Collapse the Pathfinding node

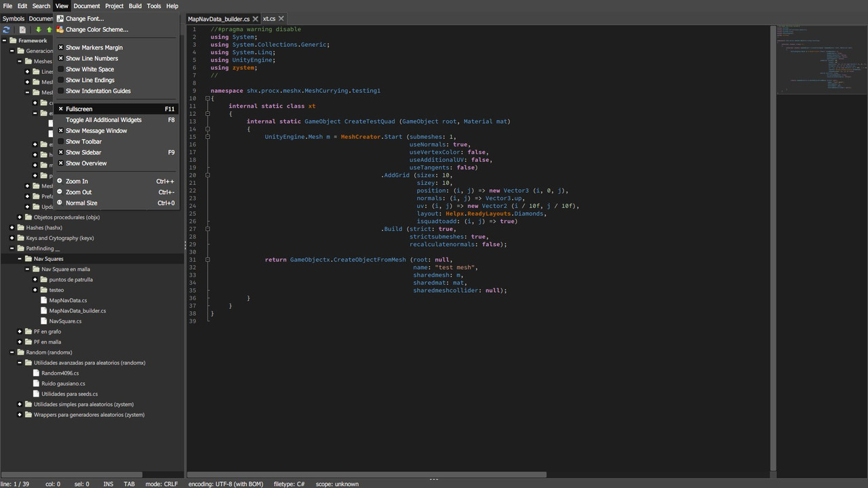pyautogui.click(x=12, y=249)
